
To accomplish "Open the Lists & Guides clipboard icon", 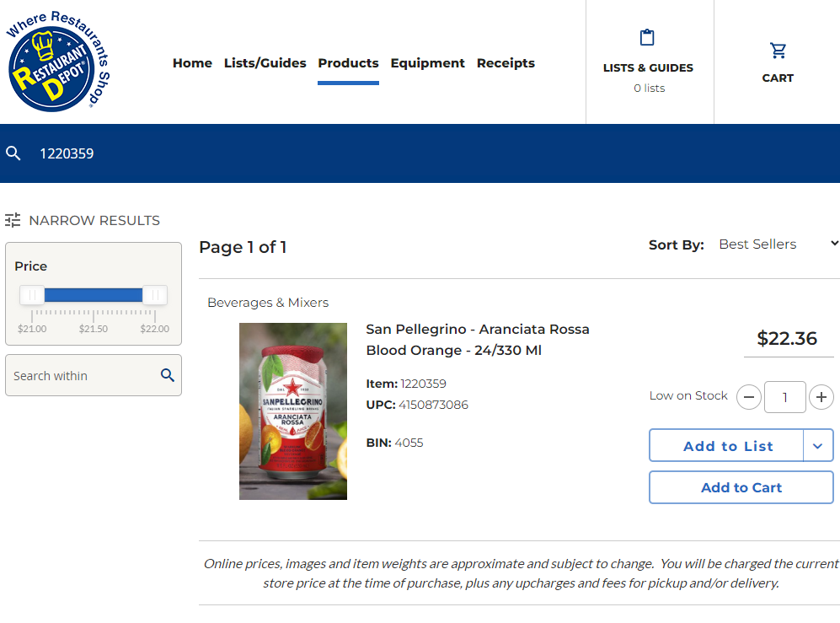I will [647, 38].
